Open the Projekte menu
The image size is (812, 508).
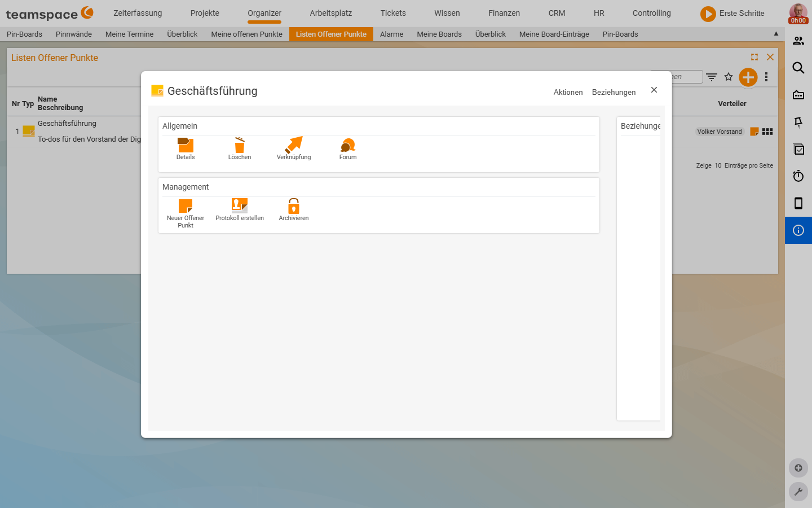click(x=205, y=13)
